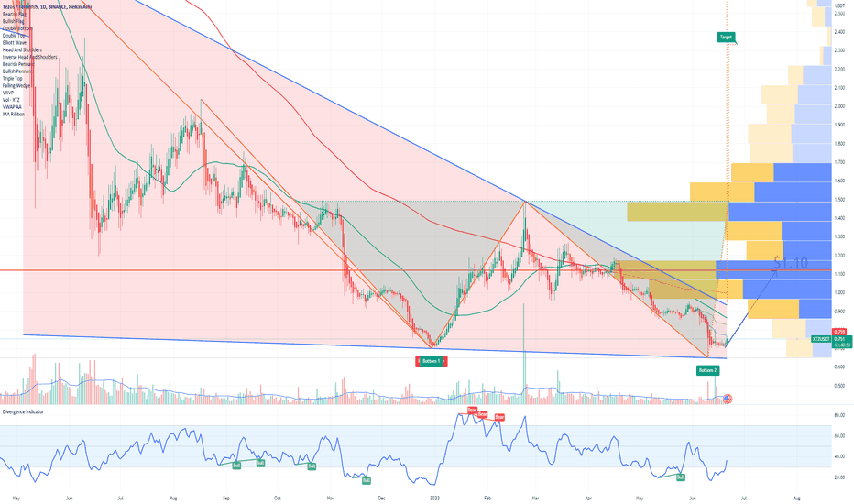Click the green Target label

[726, 37]
